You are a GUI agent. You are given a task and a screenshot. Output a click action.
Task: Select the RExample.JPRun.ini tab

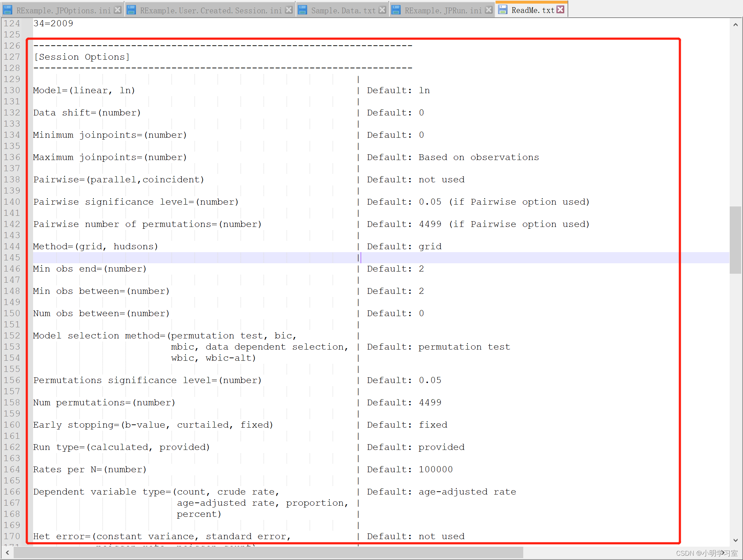[x=443, y=10]
